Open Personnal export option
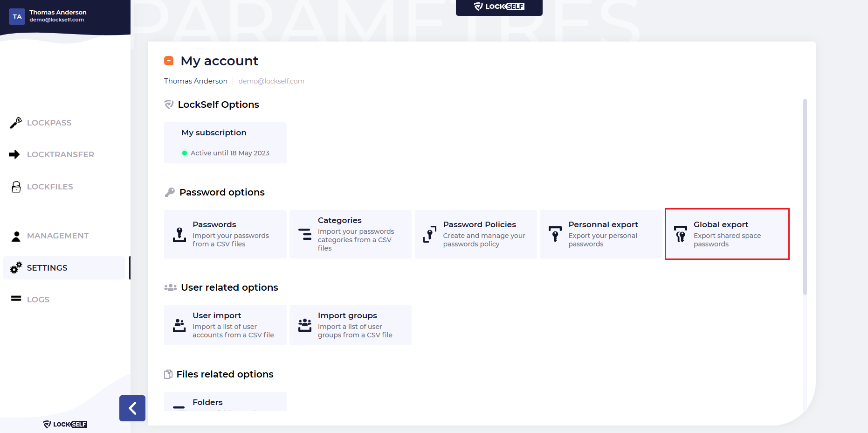Screen dimensions: 868x433 point(600,234)
